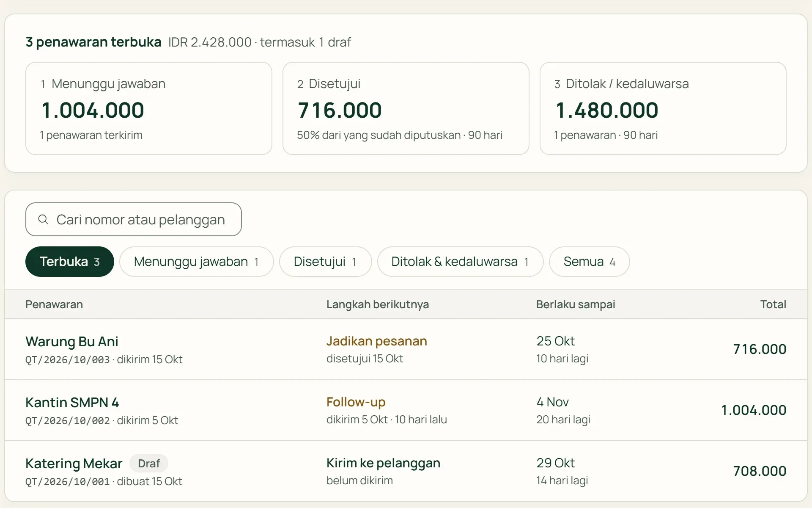Open the Kantin SMPN 4 quotation row
Image resolution: width=812 pixels, height=508 pixels.
[406, 410]
